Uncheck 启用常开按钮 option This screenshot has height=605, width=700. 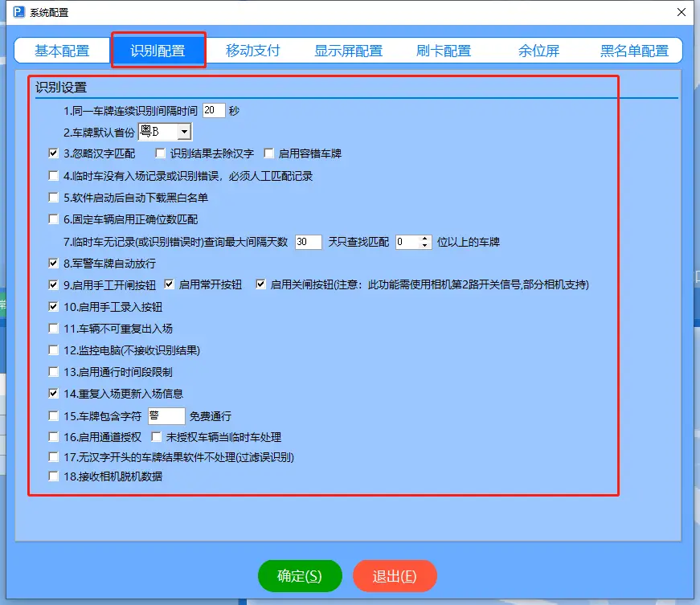point(167,283)
